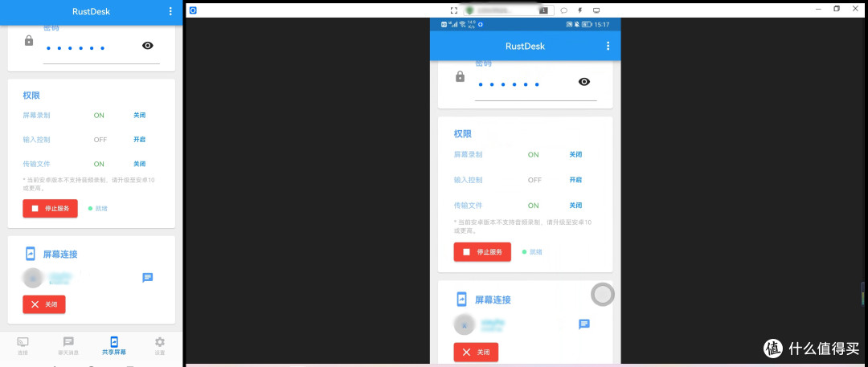Click the muted bell icon in the remote phone status bar
Viewport: 868px width, 367px height.
[577, 25]
